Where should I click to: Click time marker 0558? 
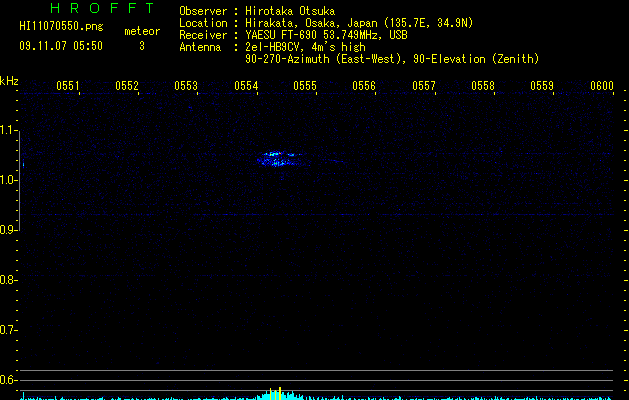click(483, 86)
